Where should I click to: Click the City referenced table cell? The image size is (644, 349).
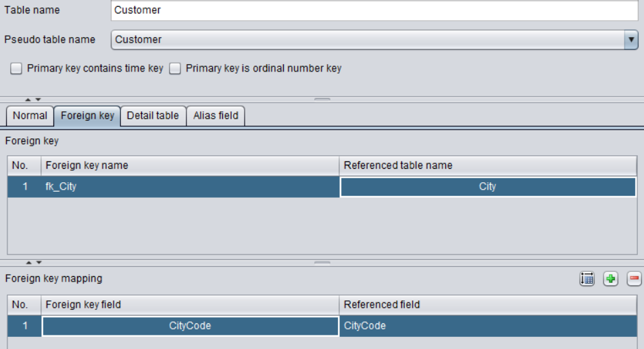point(488,186)
